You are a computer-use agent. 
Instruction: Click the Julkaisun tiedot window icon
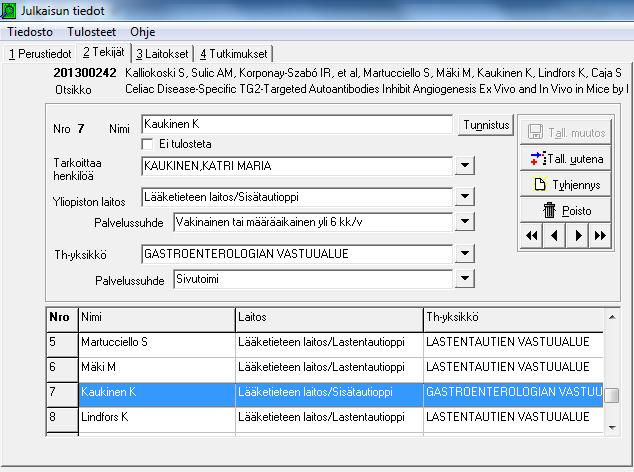point(8,10)
